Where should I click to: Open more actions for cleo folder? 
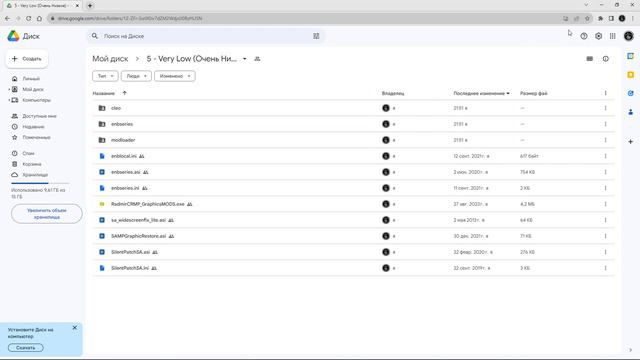pyautogui.click(x=605, y=108)
